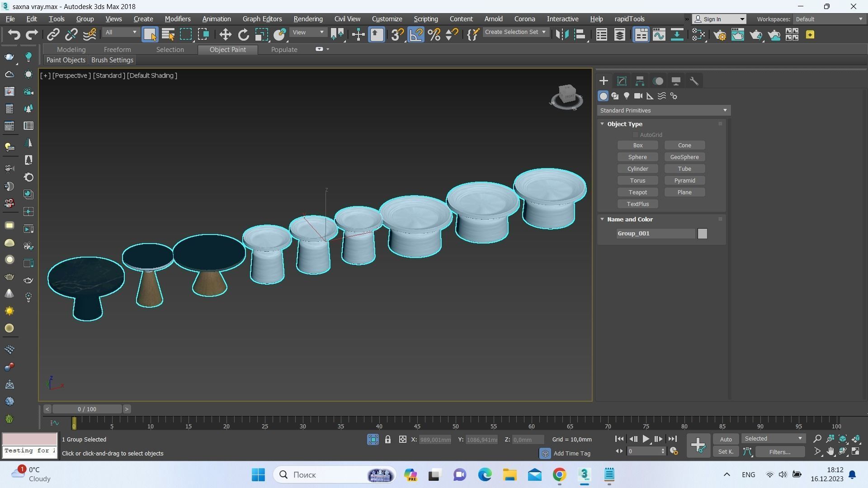Open the Brush Settings panel
Screen dimensions: 868x488
coord(112,60)
